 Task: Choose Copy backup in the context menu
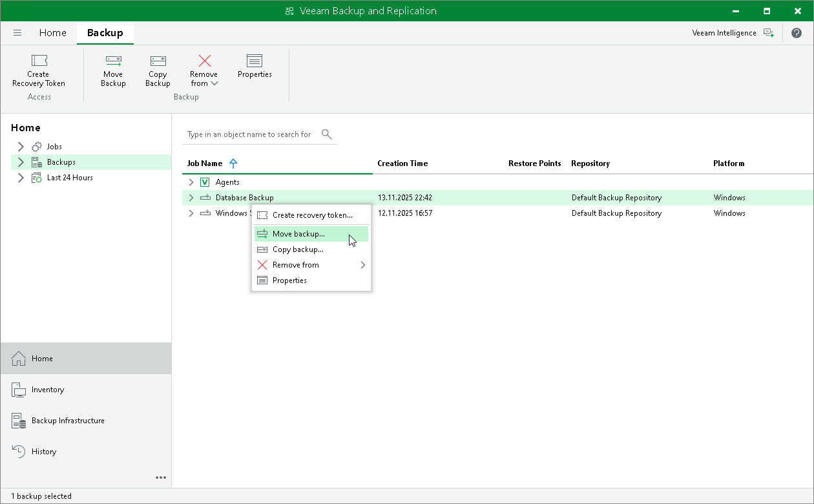tap(311, 249)
